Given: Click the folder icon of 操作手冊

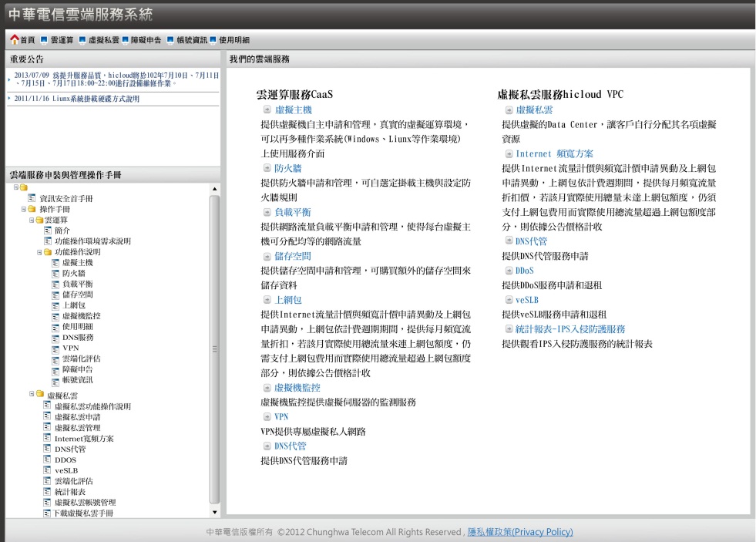Looking at the screenshot, I should pyautogui.click(x=32, y=209).
